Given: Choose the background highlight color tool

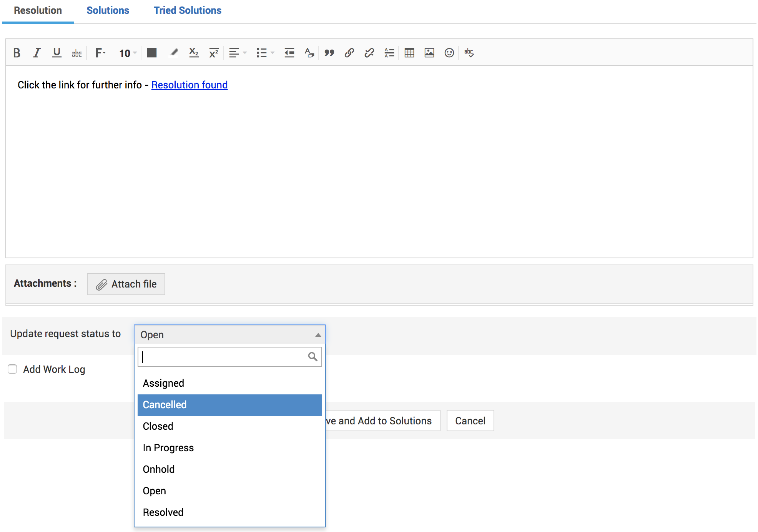Looking at the screenshot, I should pyautogui.click(x=174, y=53).
